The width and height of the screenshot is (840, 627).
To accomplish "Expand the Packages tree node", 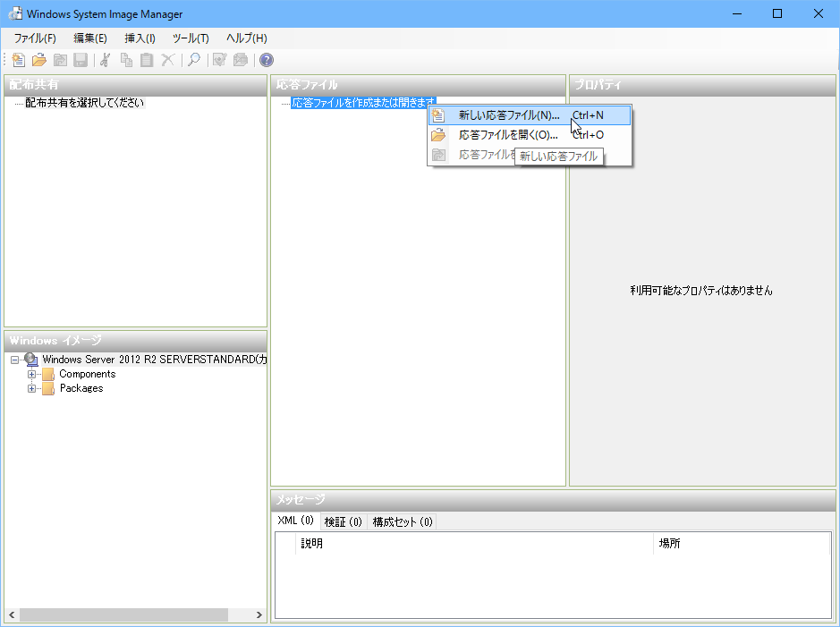I will click(x=31, y=389).
